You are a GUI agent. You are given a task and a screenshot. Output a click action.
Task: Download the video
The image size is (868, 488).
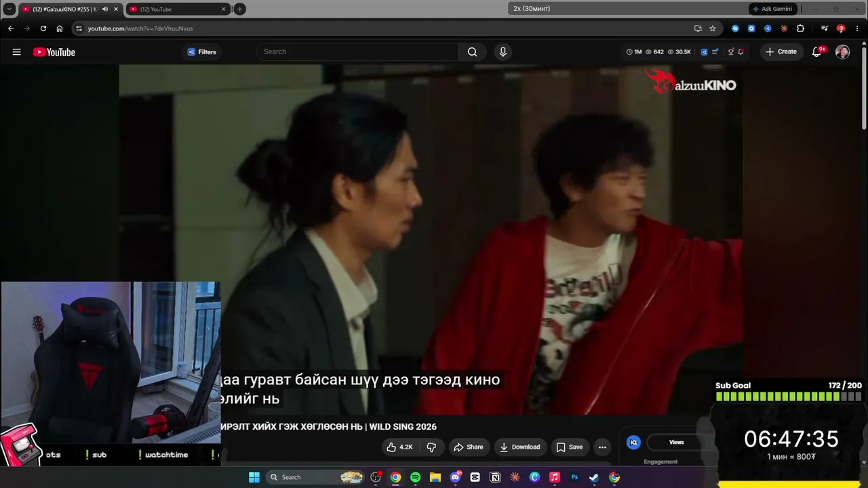click(520, 447)
